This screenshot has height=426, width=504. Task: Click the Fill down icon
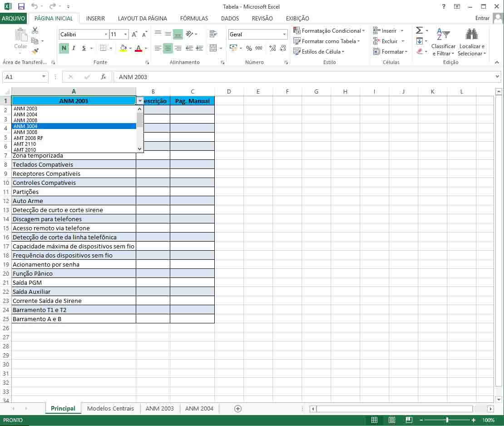click(x=420, y=41)
